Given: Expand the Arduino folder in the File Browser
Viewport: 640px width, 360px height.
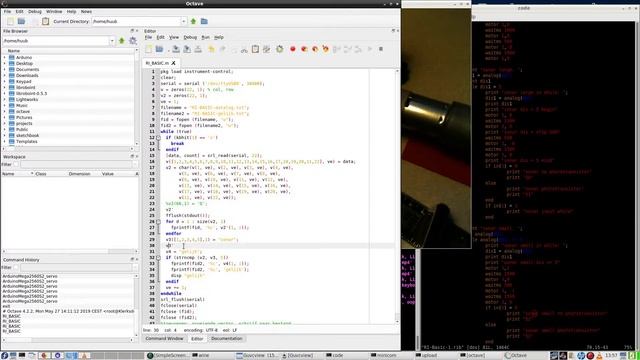Looking at the screenshot, I should point(4,58).
